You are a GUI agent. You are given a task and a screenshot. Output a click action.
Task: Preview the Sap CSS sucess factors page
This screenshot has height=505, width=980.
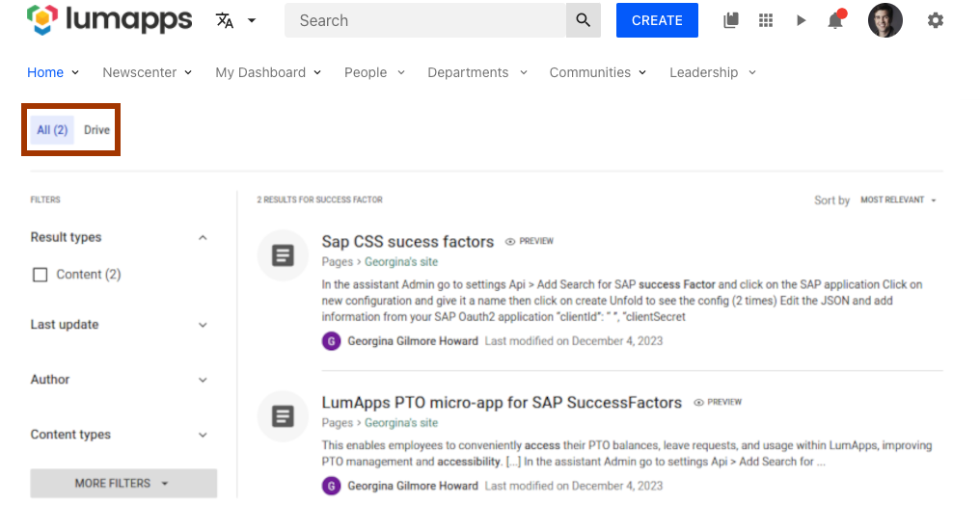(x=530, y=241)
